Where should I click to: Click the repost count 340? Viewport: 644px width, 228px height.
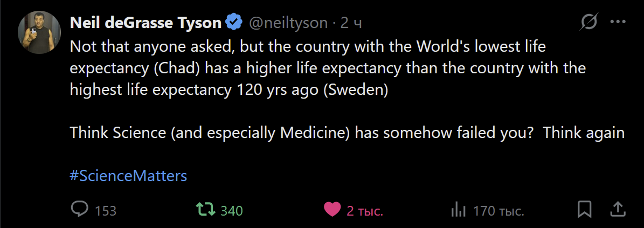pos(232,211)
